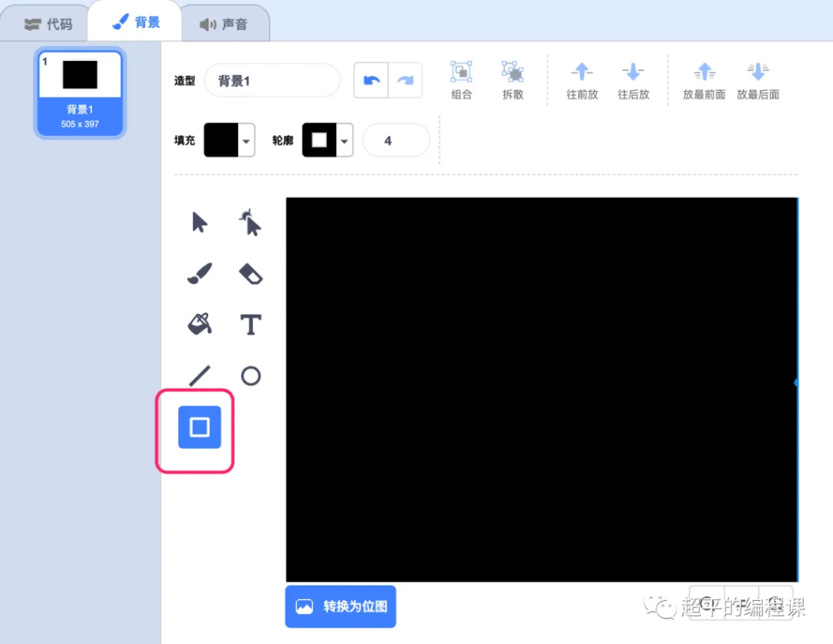Select the 背景1 backdrop thumbnail
This screenshot has width=833, height=644.
coord(80,93)
